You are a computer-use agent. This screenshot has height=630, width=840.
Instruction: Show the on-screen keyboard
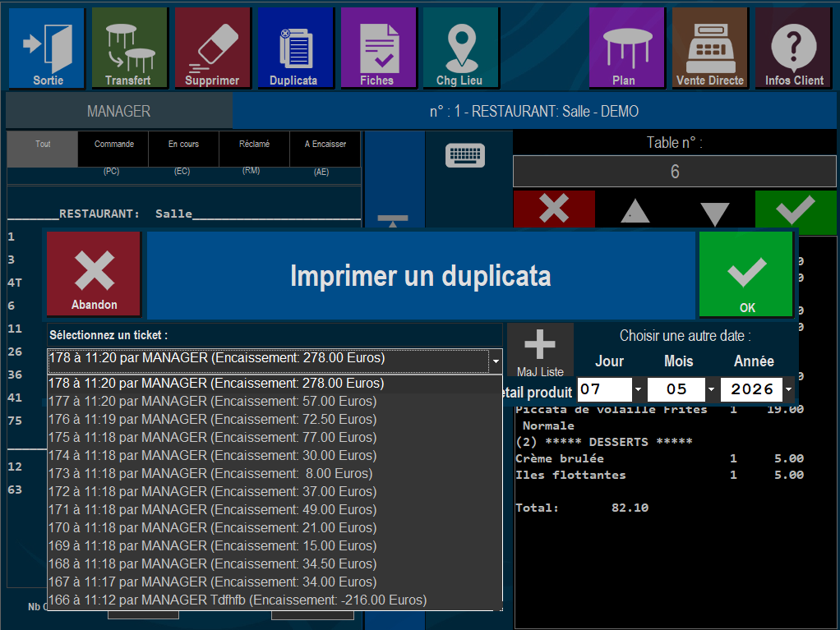click(x=465, y=155)
